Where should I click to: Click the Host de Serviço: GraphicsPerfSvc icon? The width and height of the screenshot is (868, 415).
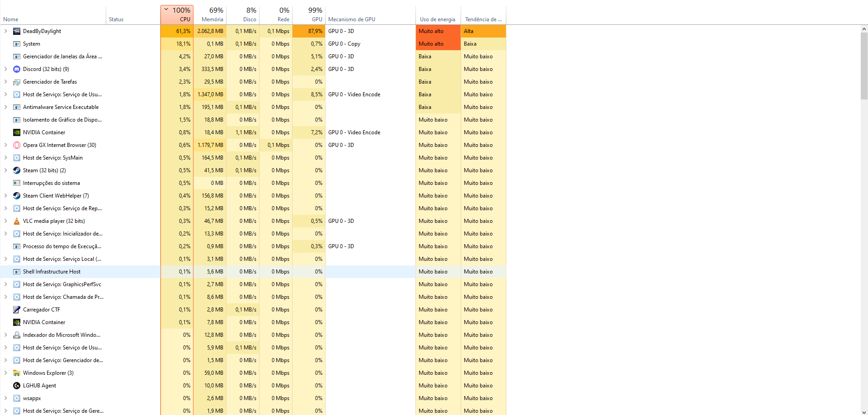tap(17, 284)
